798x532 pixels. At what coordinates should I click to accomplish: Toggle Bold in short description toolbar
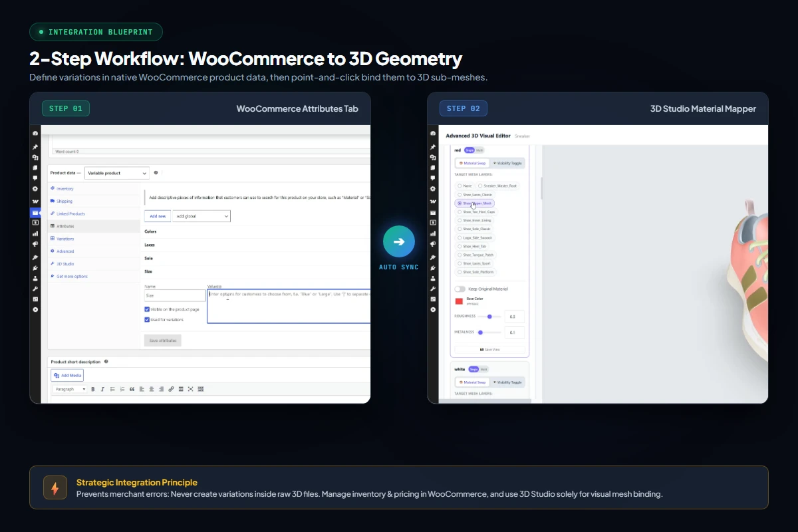[93, 389]
